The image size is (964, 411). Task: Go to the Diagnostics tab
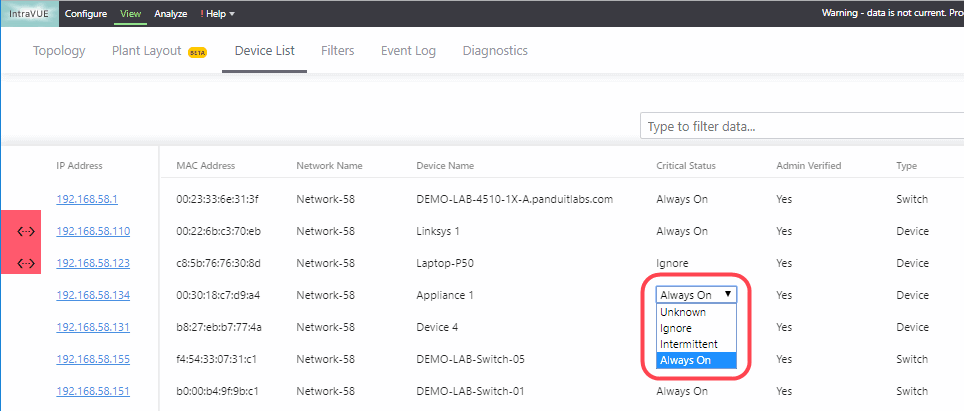click(x=495, y=50)
